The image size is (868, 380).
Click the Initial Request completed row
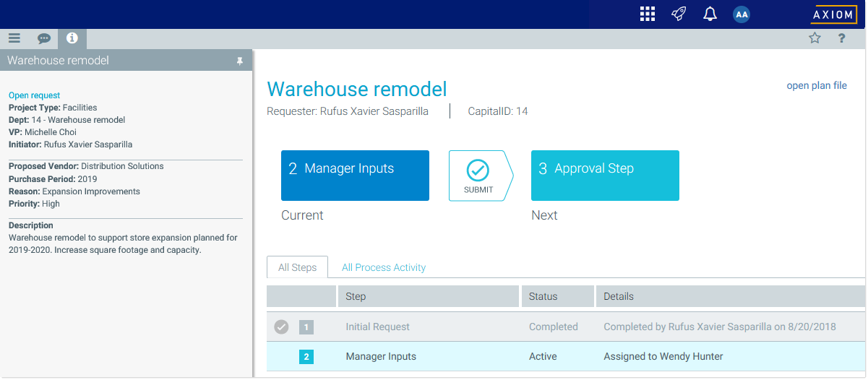click(377, 327)
